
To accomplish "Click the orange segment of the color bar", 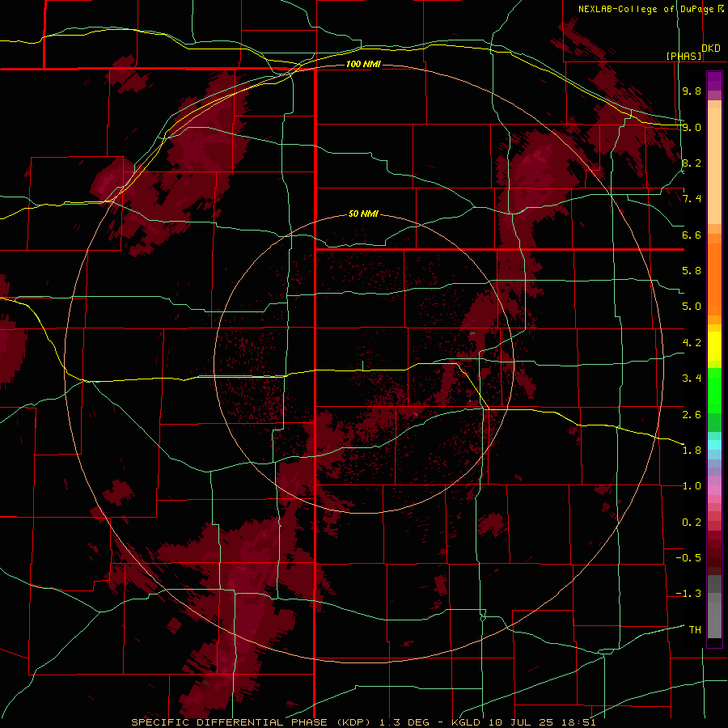I will pyautogui.click(x=714, y=278).
